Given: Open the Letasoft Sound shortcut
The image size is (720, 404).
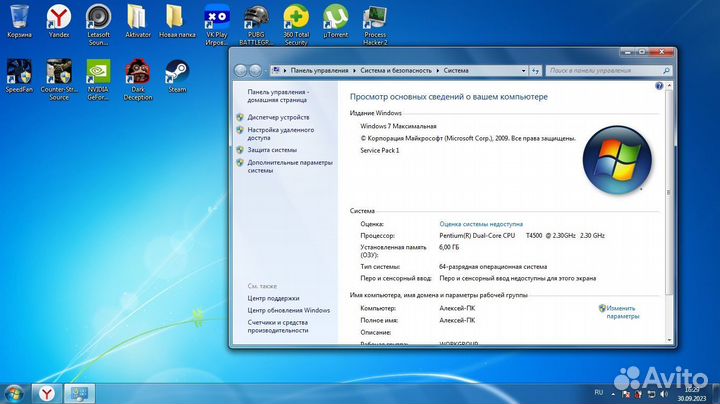Looking at the screenshot, I should pyautogui.click(x=98, y=25).
